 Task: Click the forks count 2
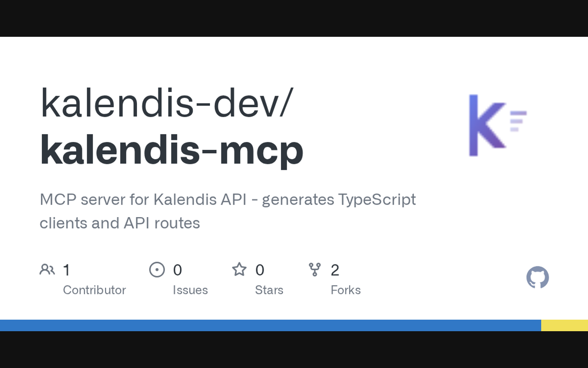(335, 270)
